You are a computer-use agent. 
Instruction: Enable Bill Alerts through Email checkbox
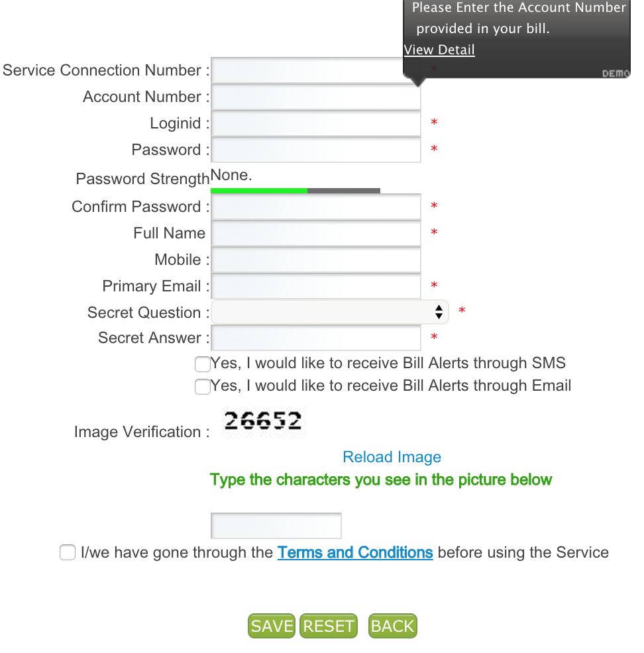[203, 386]
